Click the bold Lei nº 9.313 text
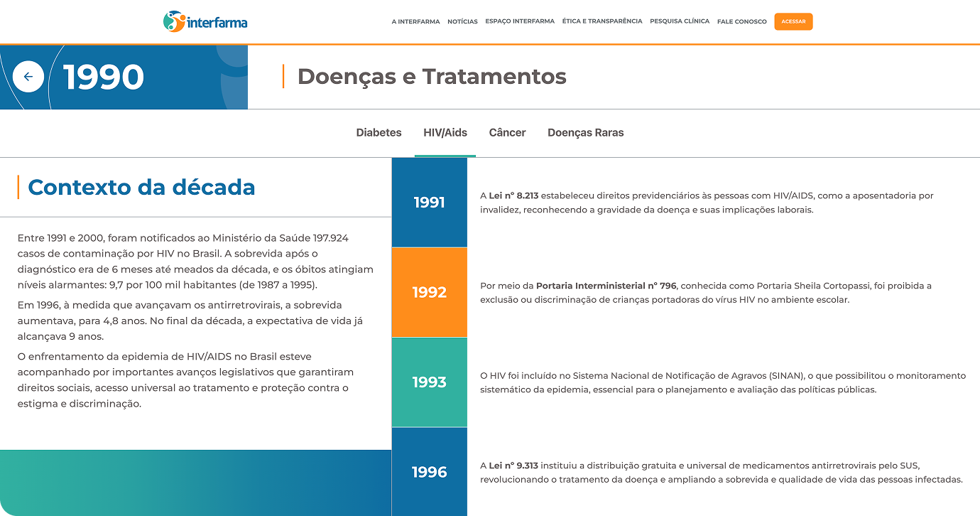The image size is (980, 516). click(513, 466)
